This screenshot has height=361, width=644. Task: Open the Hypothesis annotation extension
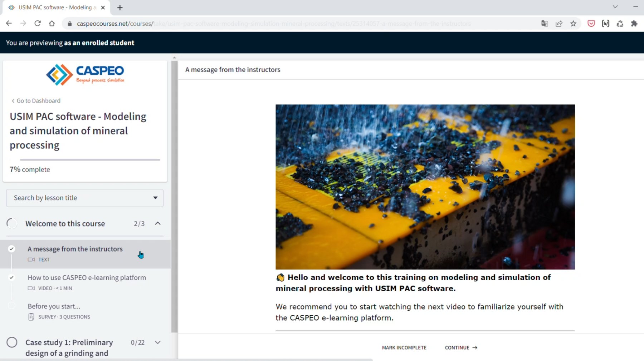(x=606, y=23)
